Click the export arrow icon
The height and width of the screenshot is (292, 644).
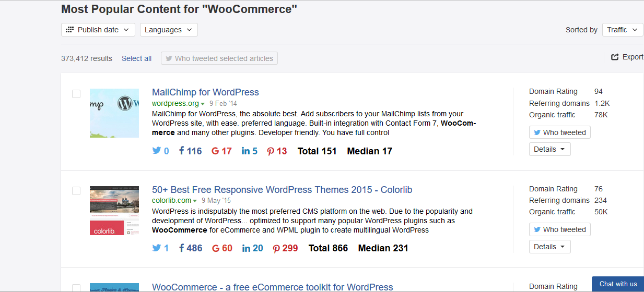click(615, 57)
